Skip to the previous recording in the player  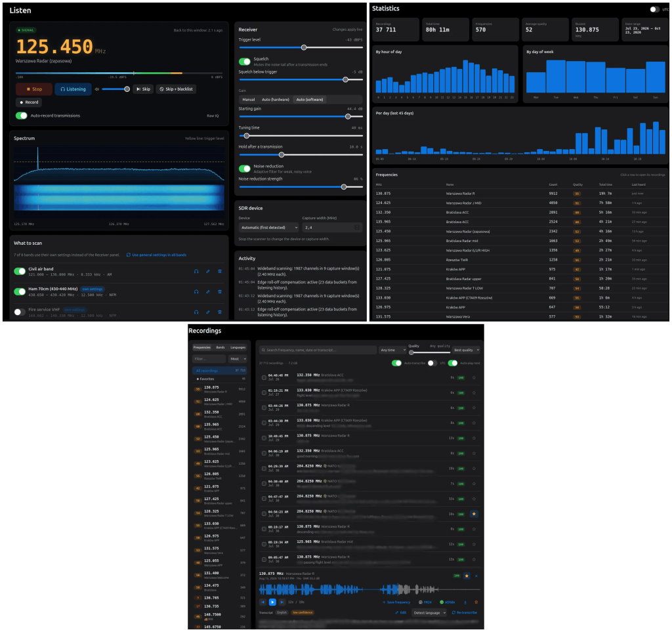[262, 602]
